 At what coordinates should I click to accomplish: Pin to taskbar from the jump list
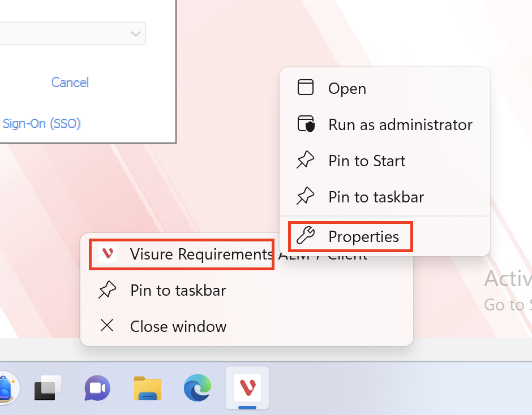[247, 290]
